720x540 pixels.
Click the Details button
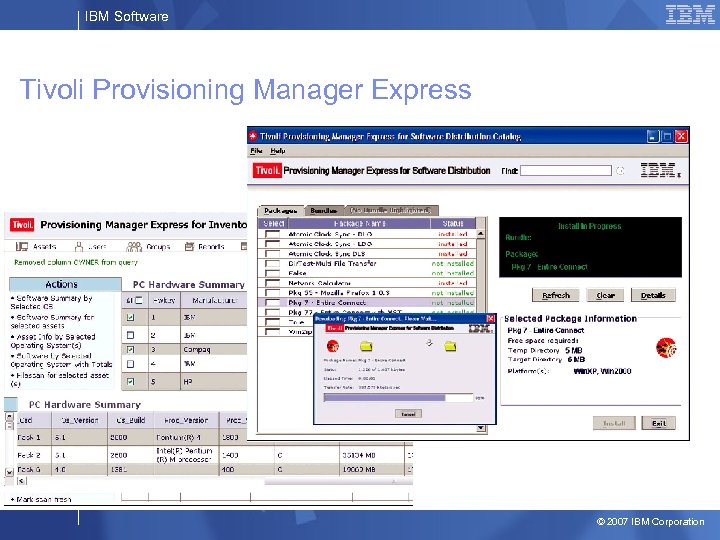click(653, 295)
